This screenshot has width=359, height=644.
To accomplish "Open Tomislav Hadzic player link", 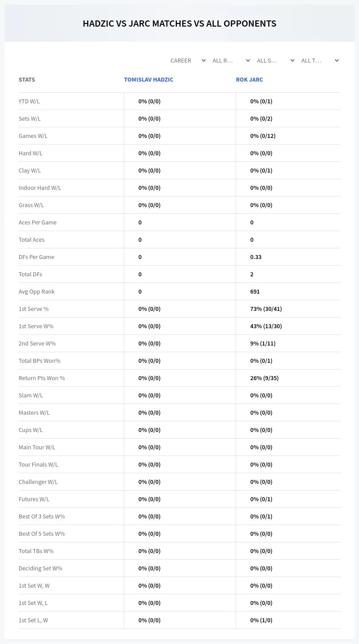I will 149,80.
